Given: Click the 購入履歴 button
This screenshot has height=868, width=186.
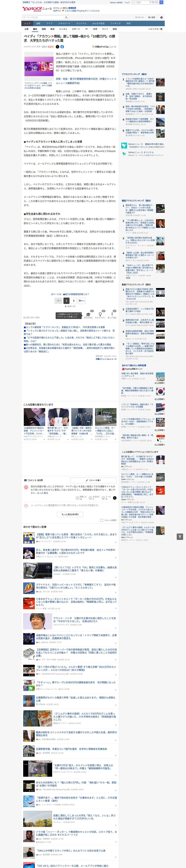Looking at the screenshot, I should pyautogui.click(x=152, y=18).
